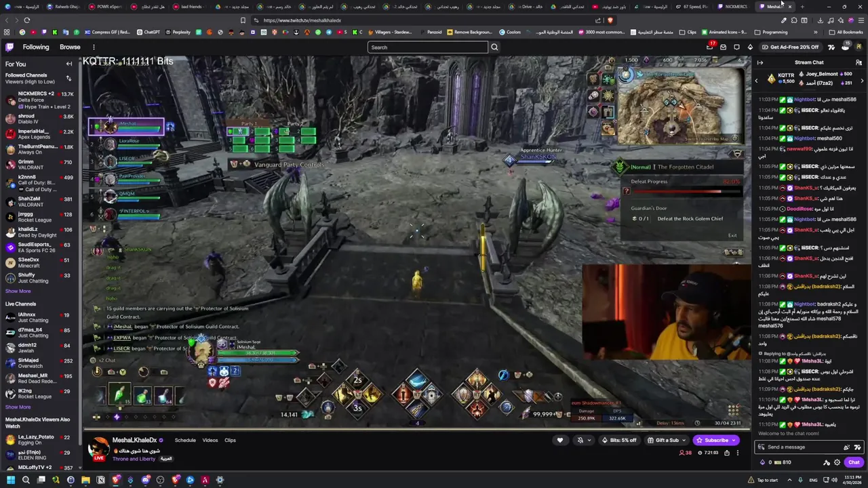Open MeshaLKhaleDx Clips tab
Viewport: 868px width, 488px height.
(x=231, y=440)
